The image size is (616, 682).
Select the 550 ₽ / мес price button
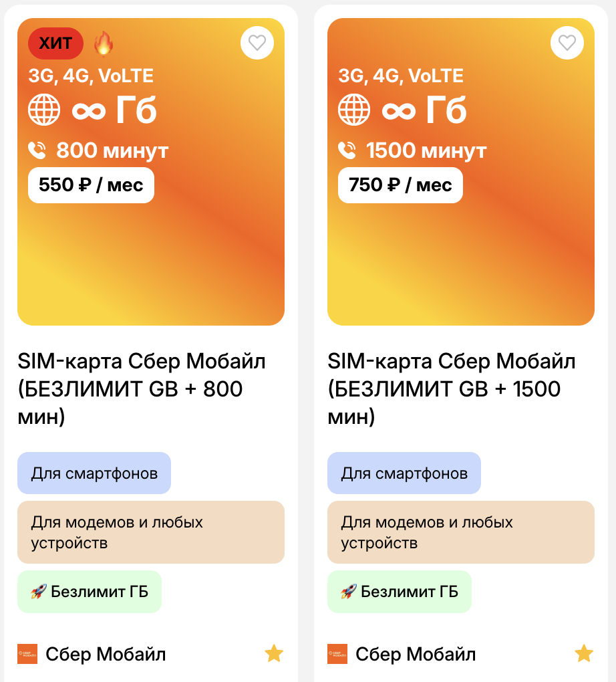91,185
